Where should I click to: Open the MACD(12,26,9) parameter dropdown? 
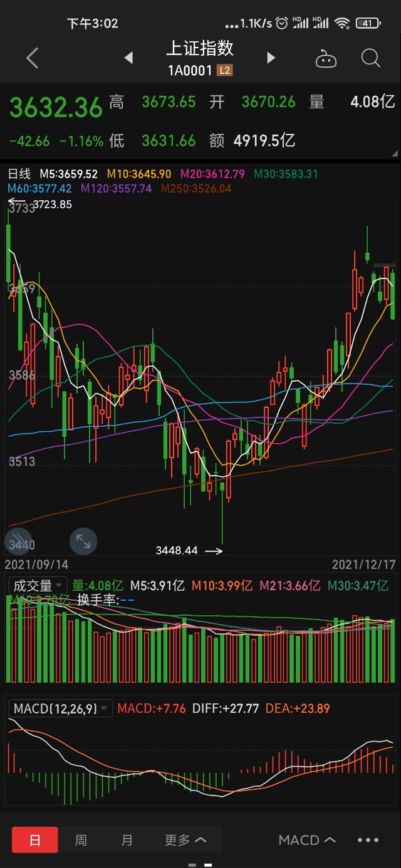pyautogui.click(x=61, y=708)
